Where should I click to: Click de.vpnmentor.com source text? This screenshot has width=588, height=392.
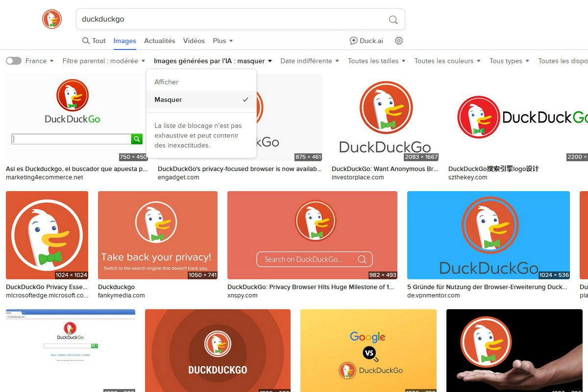click(x=434, y=295)
